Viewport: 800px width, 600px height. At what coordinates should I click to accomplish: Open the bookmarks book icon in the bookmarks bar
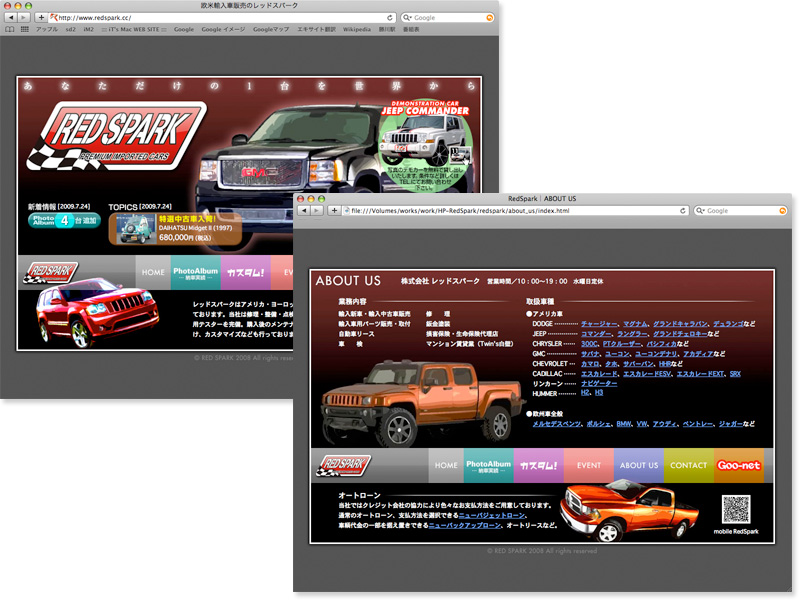[x=10, y=30]
